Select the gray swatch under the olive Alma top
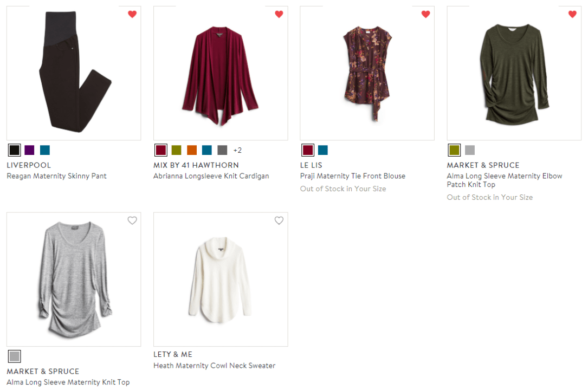This screenshot has width=588, height=390. coord(469,150)
